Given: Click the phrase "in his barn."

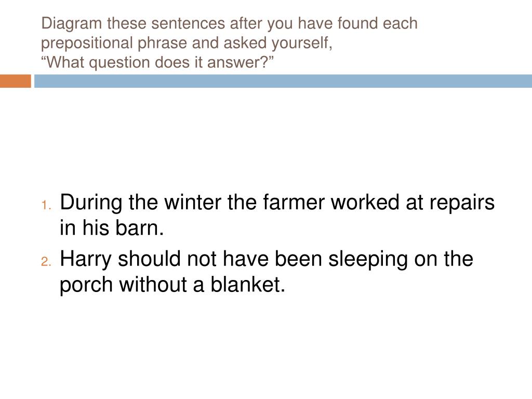Looking at the screenshot, I should coord(112,228).
